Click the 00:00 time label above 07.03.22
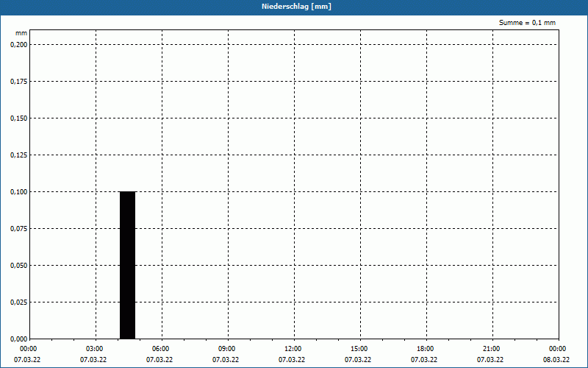 27,349
